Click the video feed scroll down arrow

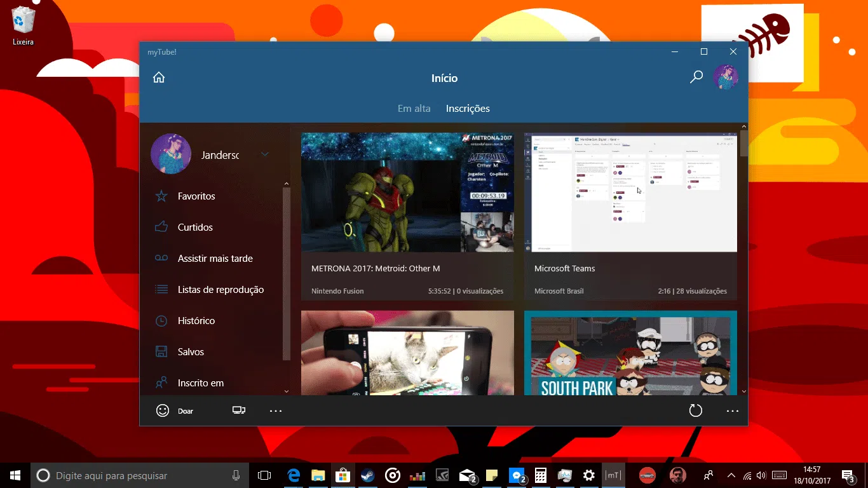coord(744,391)
